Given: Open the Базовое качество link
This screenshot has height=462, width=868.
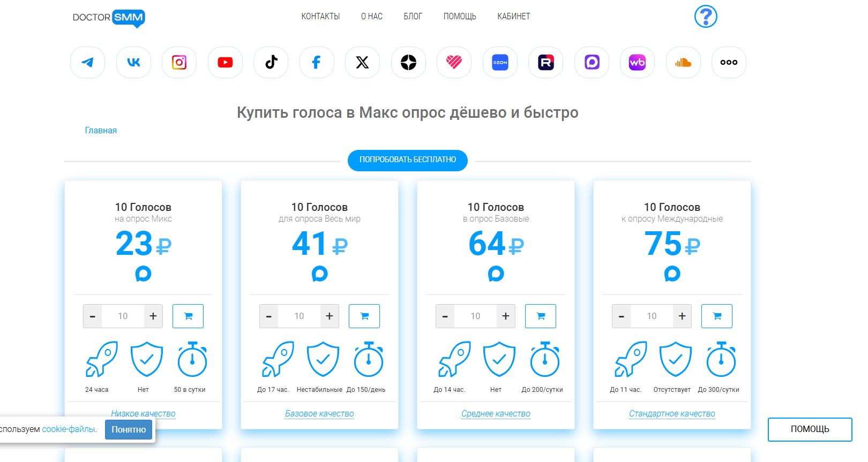Looking at the screenshot, I should [x=319, y=414].
